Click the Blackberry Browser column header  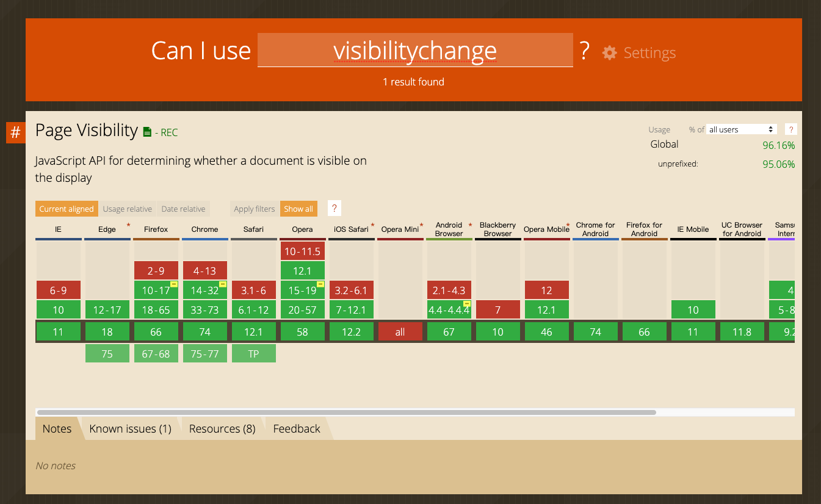[x=497, y=229]
